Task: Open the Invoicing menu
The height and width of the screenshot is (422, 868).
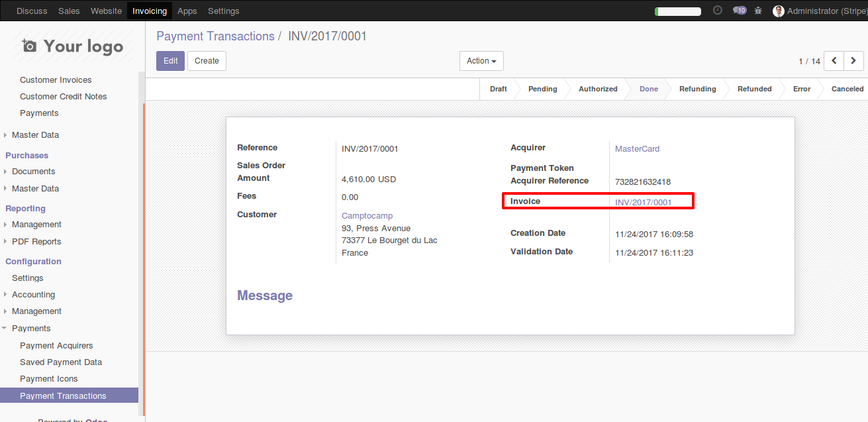Action: pyautogui.click(x=150, y=11)
